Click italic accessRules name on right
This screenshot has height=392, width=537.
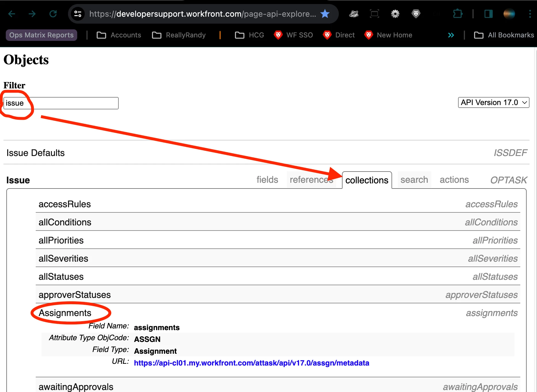[x=491, y=204]
